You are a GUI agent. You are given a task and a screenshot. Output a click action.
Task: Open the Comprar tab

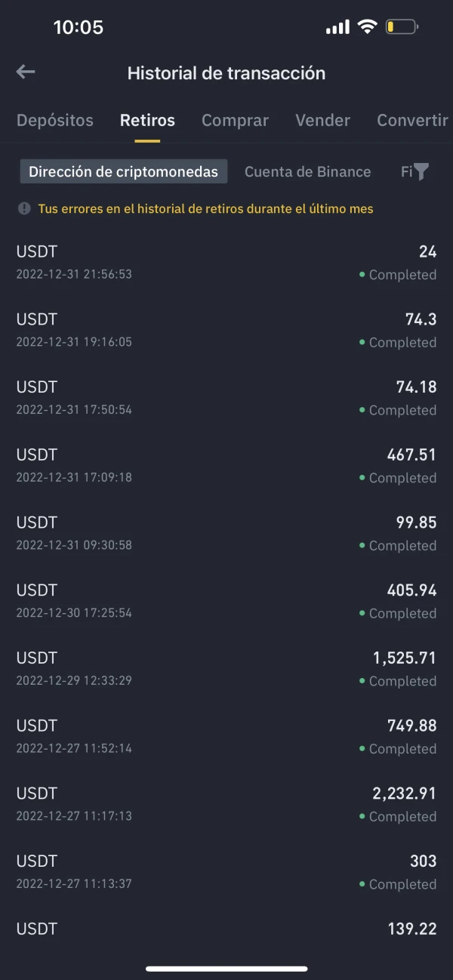[x=235, y=121]
